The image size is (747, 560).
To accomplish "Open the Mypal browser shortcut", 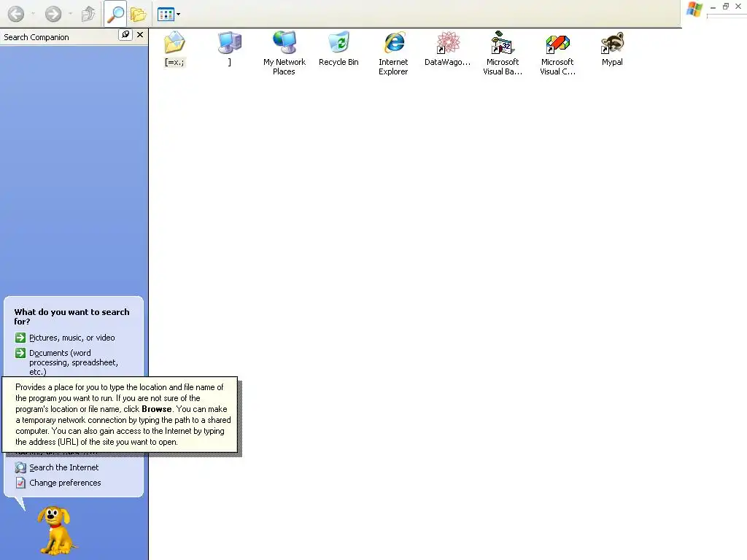I will click(x=612, y=49).
